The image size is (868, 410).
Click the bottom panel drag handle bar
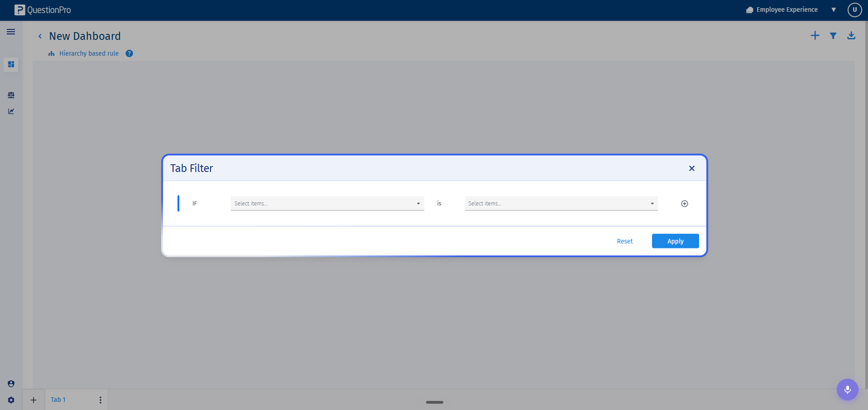434,402
